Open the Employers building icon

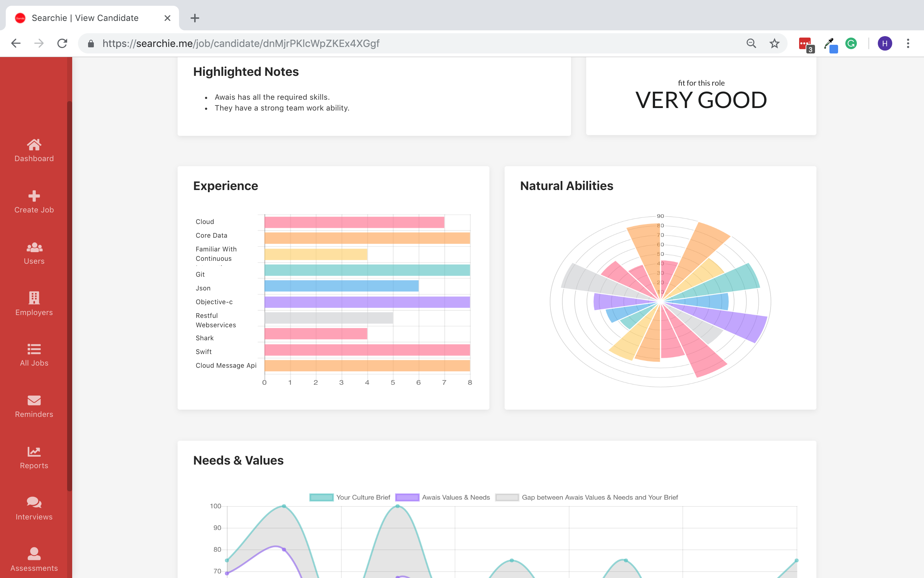pyautogui.click(x=34, y=298)
